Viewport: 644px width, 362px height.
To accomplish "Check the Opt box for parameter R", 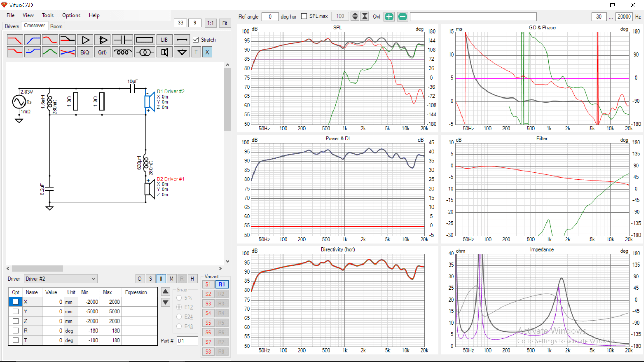I will (15, 331).
